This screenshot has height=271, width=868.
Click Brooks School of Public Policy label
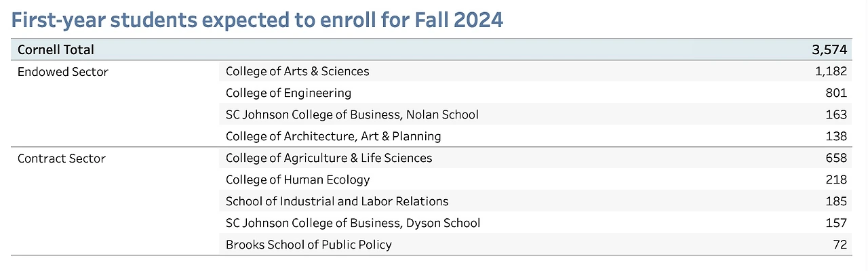click(309, 245)
